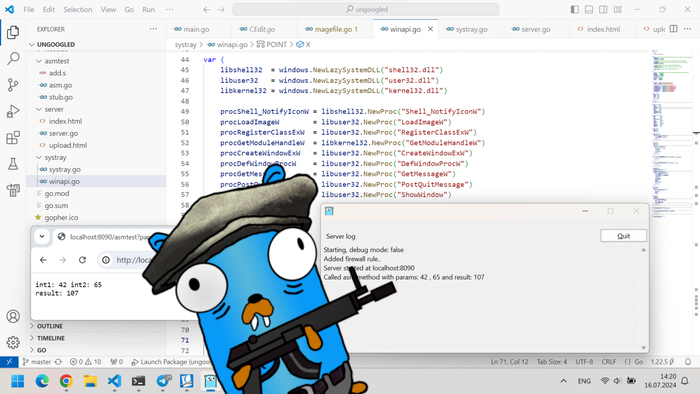This screenshot has width=700, height=394.
Task: Click the Server log vertical scrollbar
Action: click(643, 299)
